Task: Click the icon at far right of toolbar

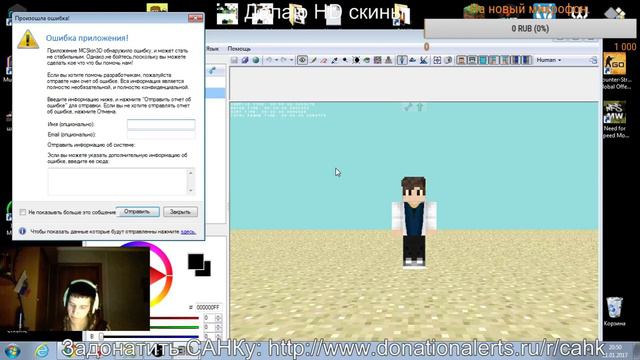Action: coord(593,60)
